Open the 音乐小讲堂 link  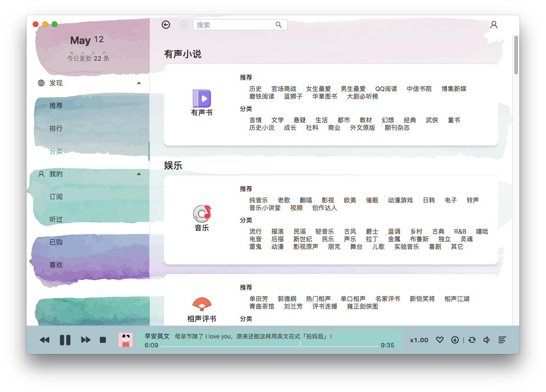point(265,208)
